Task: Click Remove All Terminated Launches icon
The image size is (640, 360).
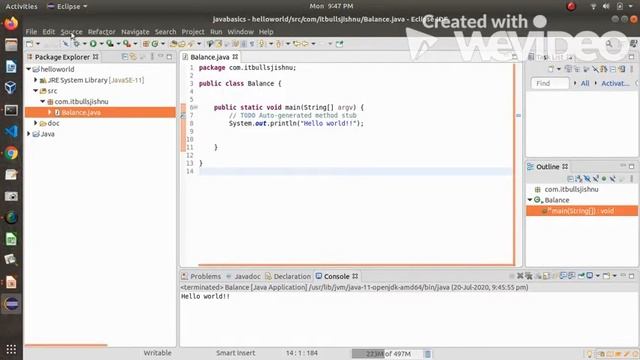Action: [x=529, y=276]
